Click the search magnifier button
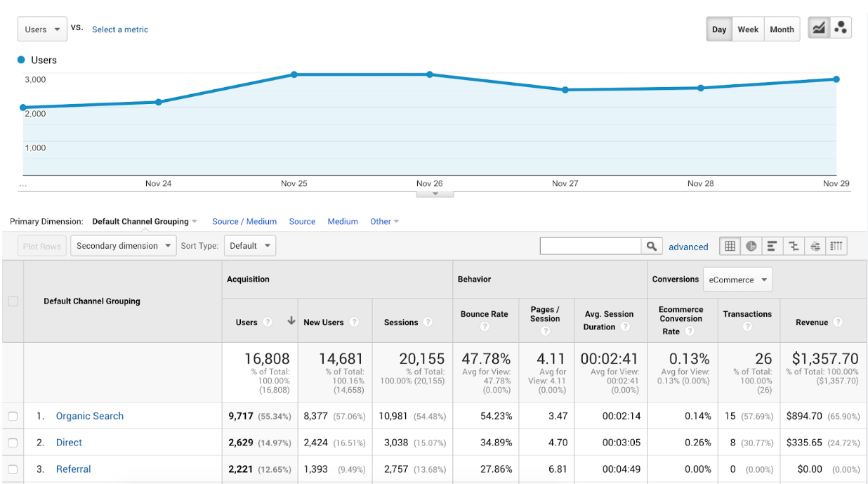868x484 pixels. click(652, 246)
